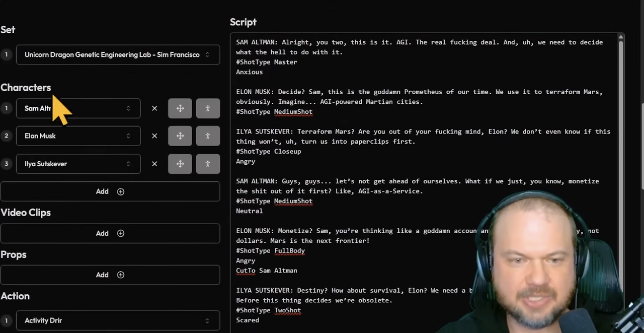Screen dimensions: 644x333
Task: Remove Sam Altman with the X icon
Action: [x=154, y=108]
